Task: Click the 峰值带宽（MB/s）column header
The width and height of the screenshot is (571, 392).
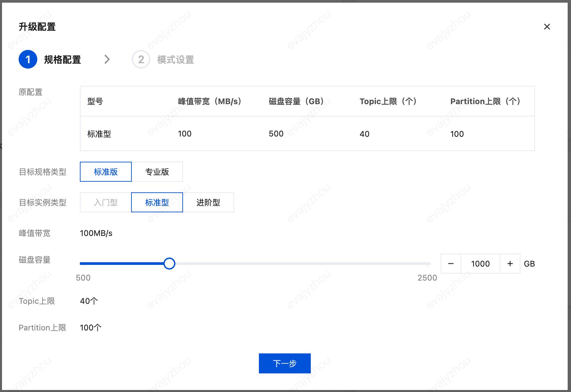Action: [x=210, y=101]
